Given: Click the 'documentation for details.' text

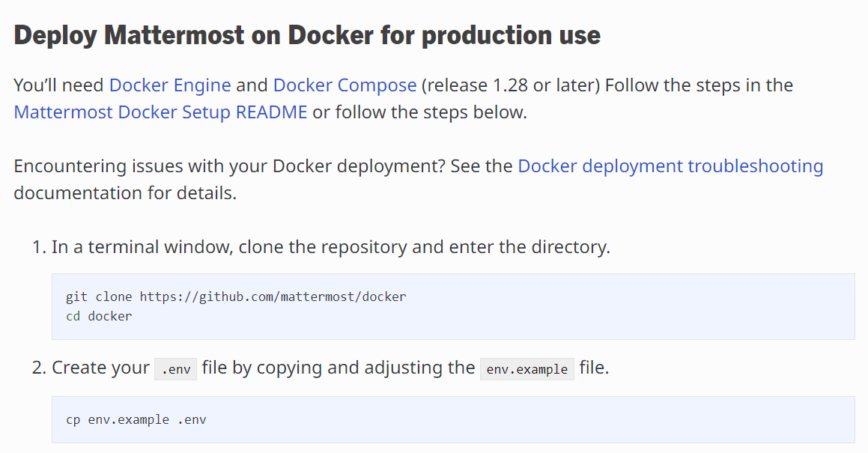Looking at the screenshot, I should tap(125, 193).
